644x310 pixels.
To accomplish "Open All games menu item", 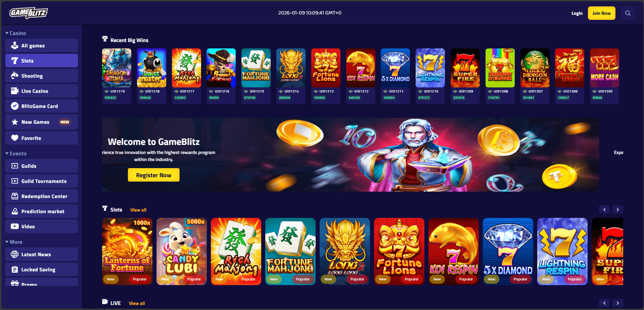I will coord(42,45).
